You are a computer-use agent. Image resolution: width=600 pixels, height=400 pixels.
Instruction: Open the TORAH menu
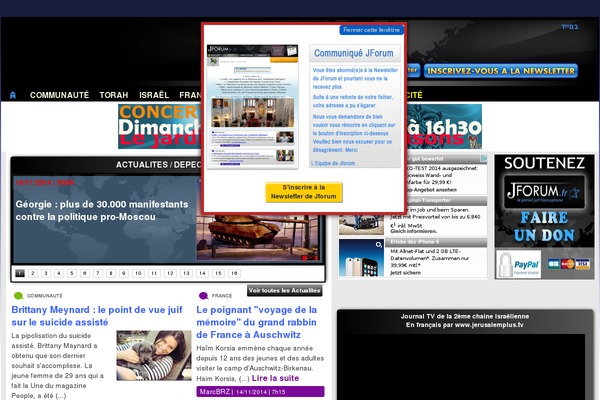pos(114,95)
